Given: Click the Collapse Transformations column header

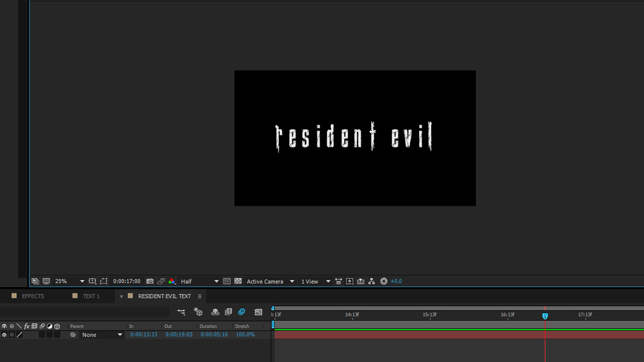Looking at the screenshot, I should (12, 326).
